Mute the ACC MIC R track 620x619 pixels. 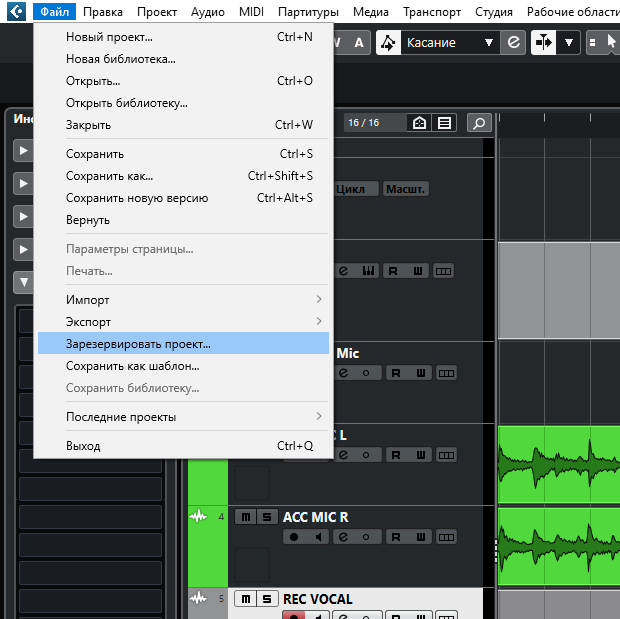click(246, 517)
